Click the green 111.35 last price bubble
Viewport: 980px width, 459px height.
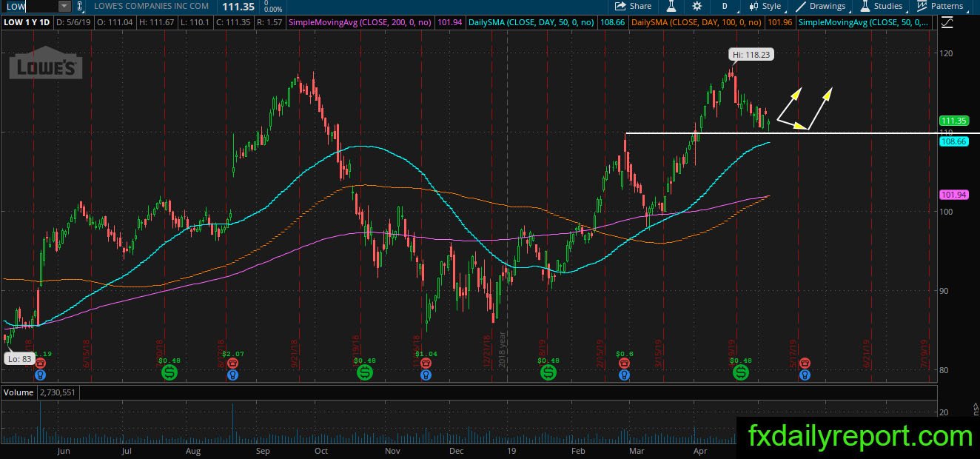[954, 121]
